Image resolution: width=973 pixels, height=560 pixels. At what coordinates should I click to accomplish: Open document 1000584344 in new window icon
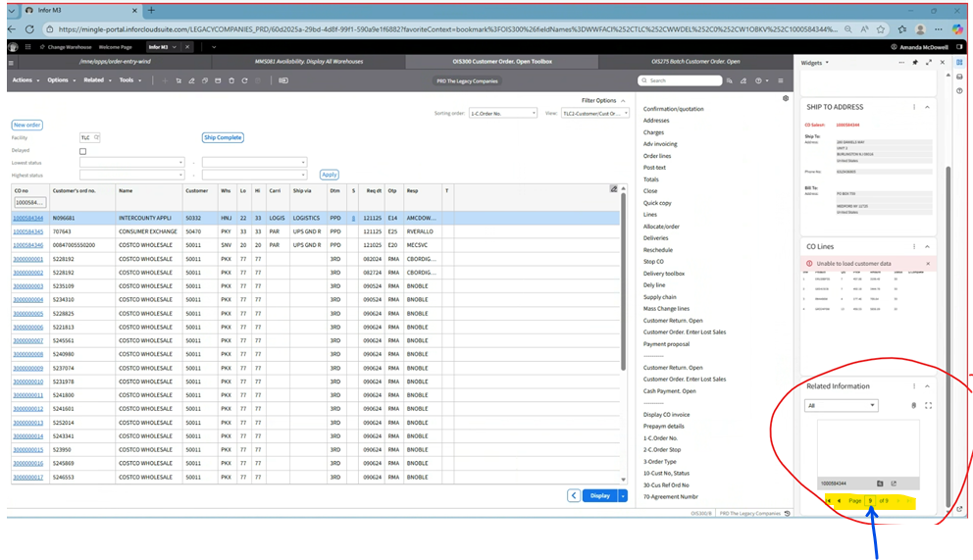pos(894,484)
